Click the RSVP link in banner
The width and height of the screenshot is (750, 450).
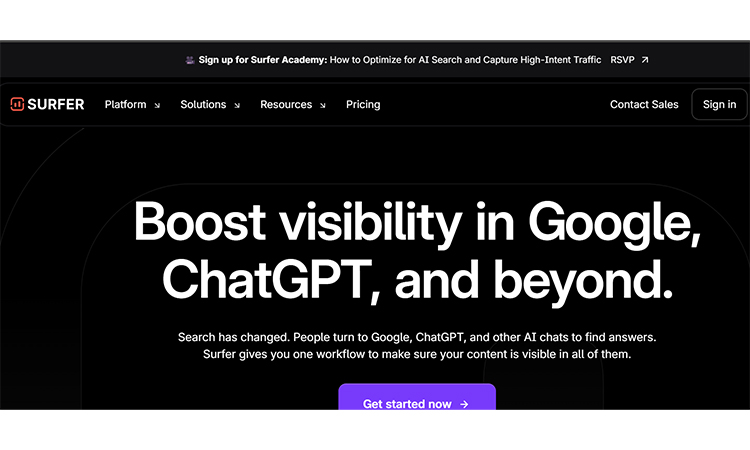pos(622,60)
